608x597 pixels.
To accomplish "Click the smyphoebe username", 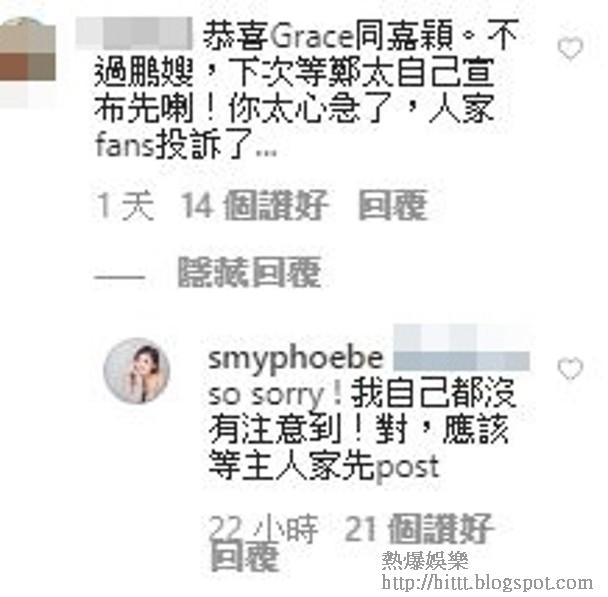I will [296, 359].
